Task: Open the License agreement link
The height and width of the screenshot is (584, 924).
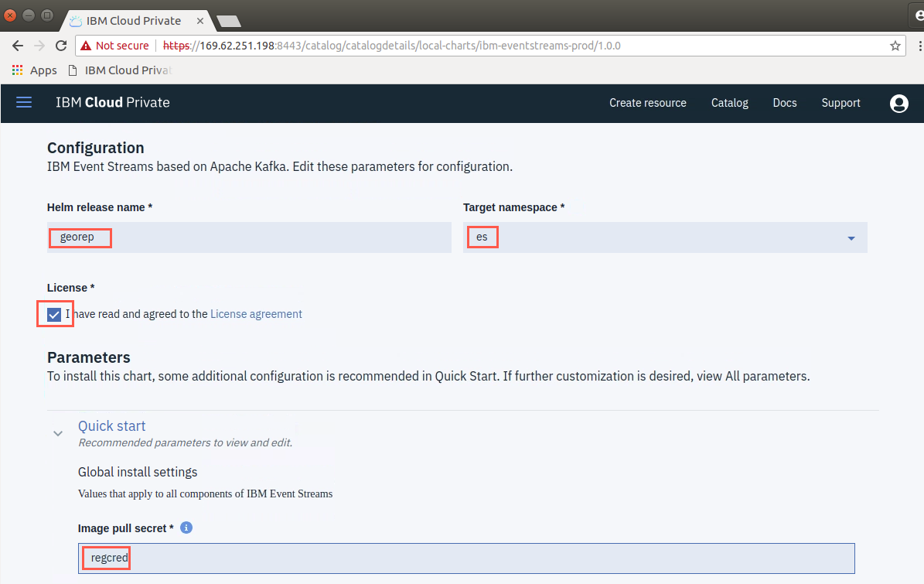Action: (257, 314)
